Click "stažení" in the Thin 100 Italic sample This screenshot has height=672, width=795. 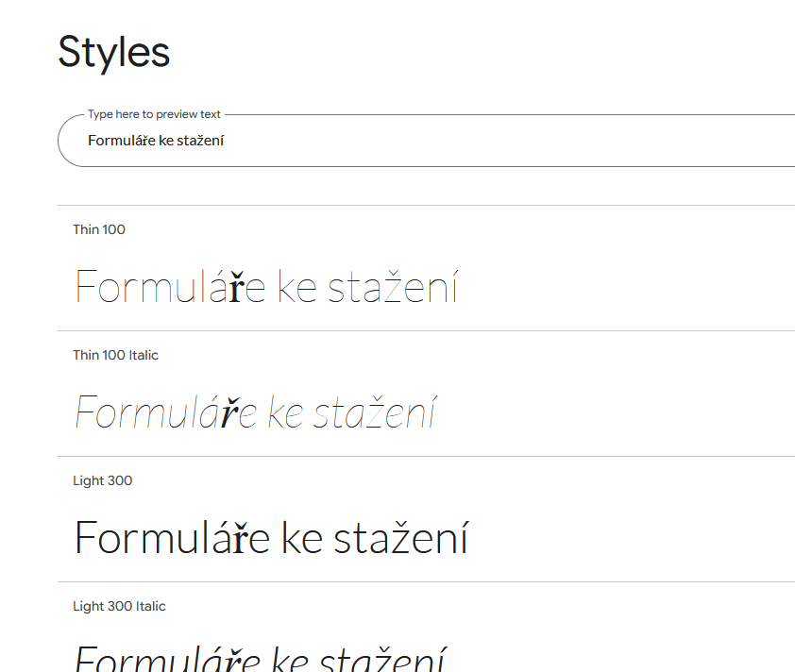tap(374, 413)
